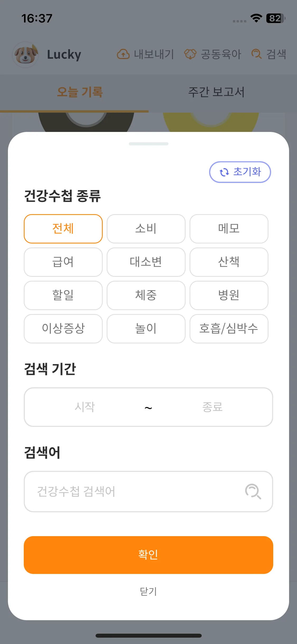Enable the 이상증상 category filter
This screenshot has width=297, height=644.
(63, 329)
